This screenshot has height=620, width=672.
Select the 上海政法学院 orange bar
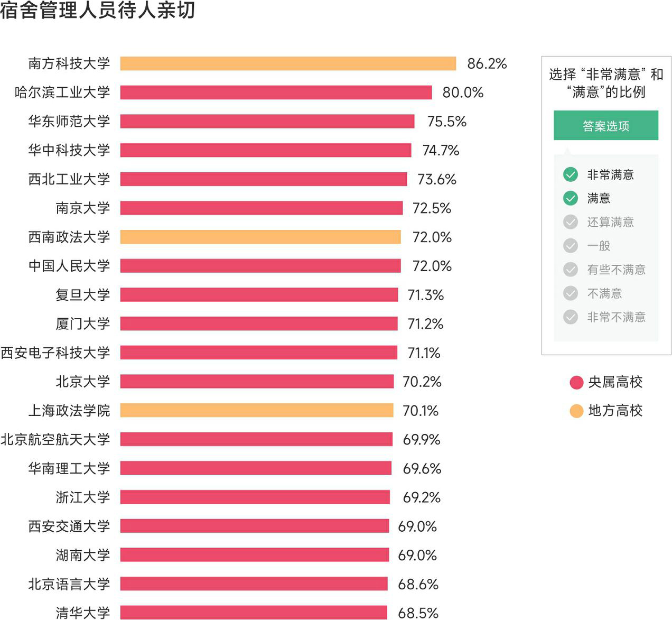257,411
